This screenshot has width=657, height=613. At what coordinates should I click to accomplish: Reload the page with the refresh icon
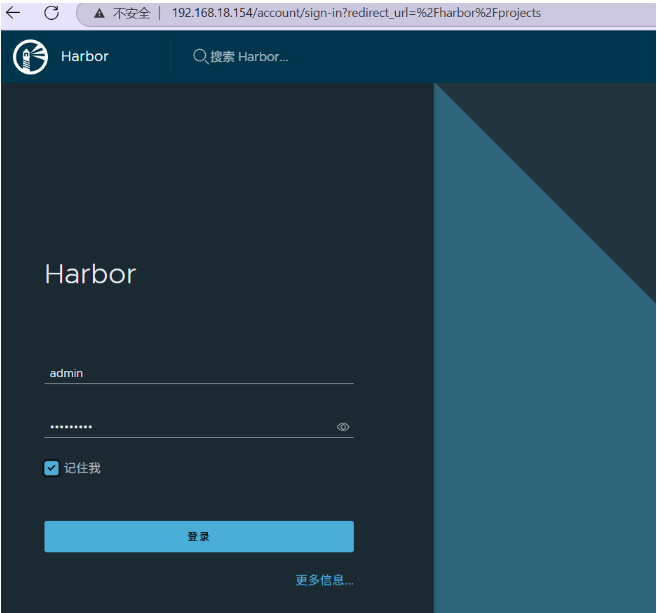coord(52,13)
